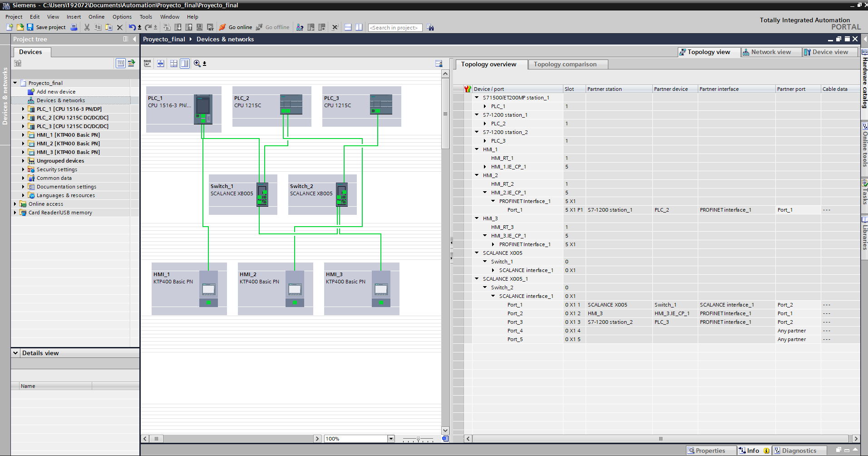Click the zoom magnifier icon in topology toolbar
The height and width of the screenshot is (456, 868).
197,64
